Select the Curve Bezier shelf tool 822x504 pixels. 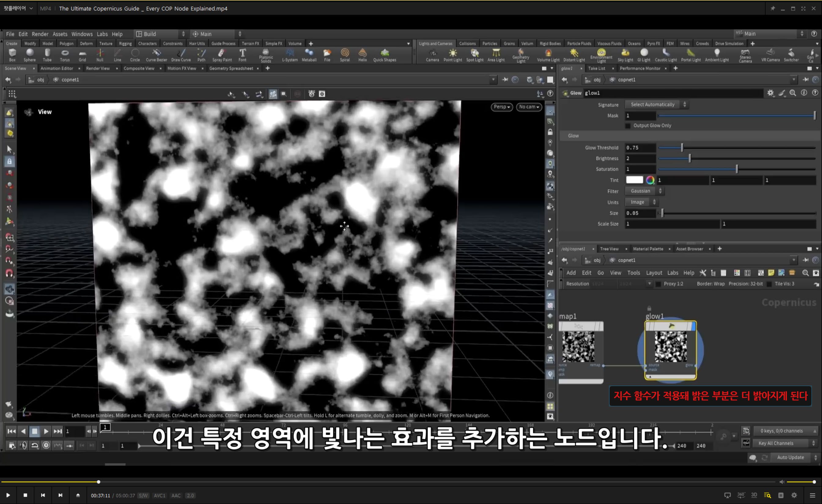(x=157, y=55)
